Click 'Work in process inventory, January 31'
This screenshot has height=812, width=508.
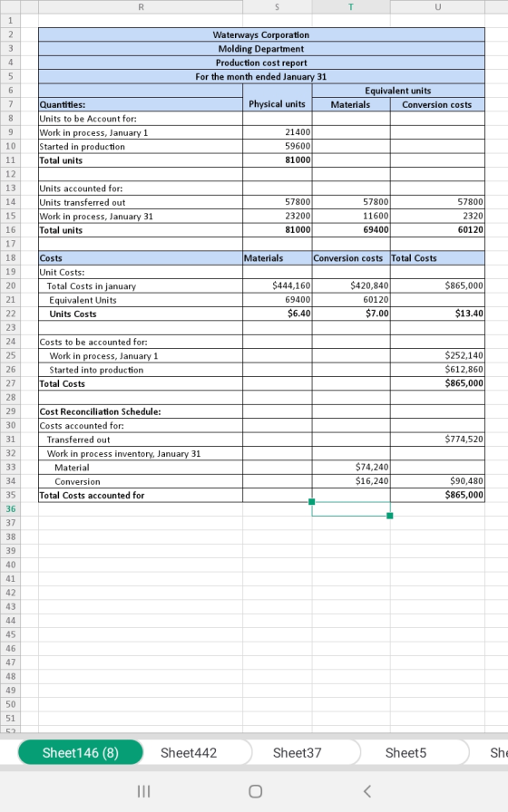[x=123, y=454]
